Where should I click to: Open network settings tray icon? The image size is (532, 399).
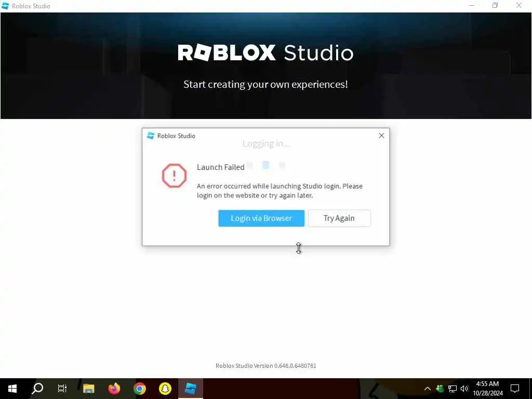tap(453, 389)
